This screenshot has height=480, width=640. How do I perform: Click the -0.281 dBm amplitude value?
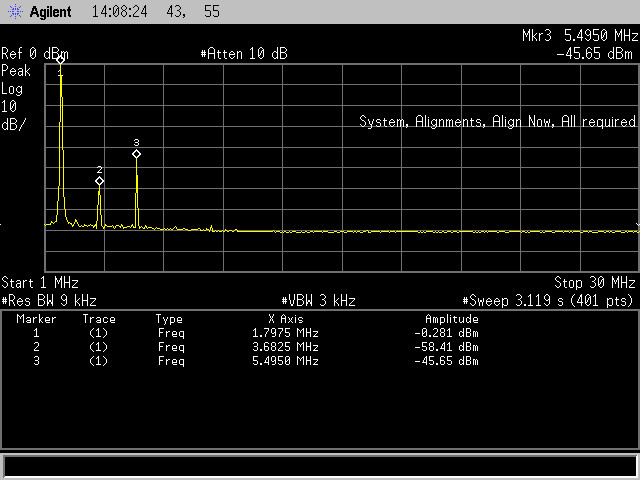coord(446,333)
